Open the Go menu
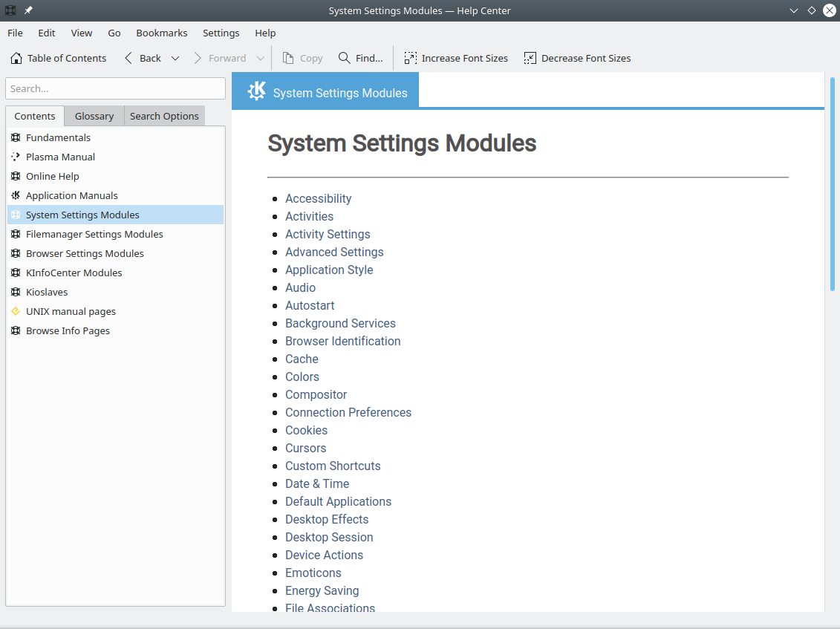This screenshot has width=840, height=629. pos(114,33)
